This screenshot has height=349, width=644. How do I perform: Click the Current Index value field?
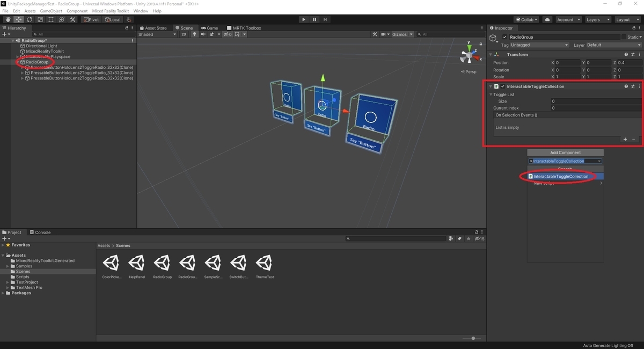point(596,108)
